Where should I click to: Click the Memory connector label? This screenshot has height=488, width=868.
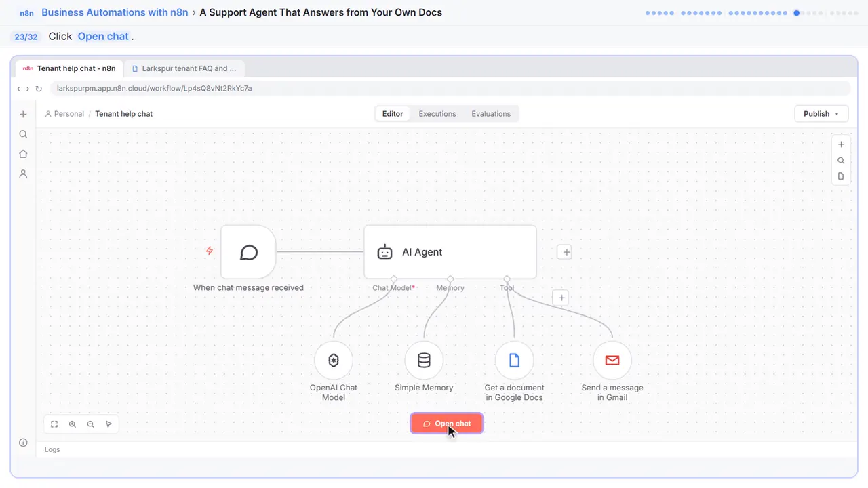pyautogui.click(x=450, y=288)
